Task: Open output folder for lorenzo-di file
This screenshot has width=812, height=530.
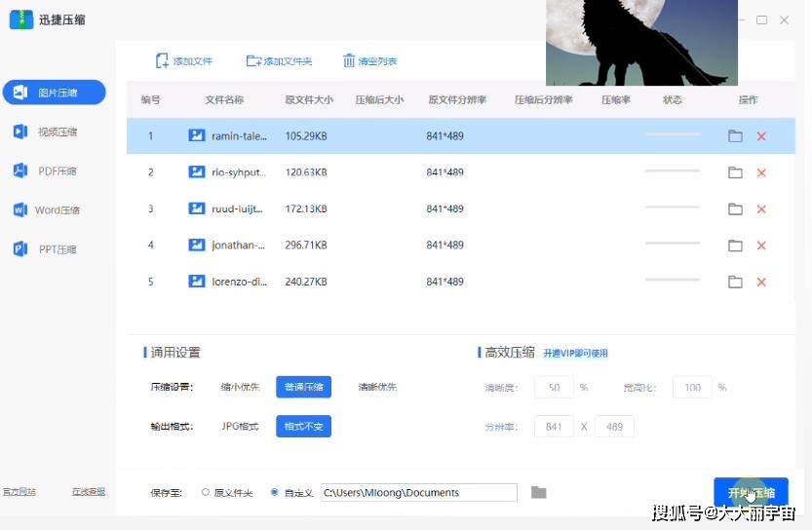Action: click(x=735, y=283)
